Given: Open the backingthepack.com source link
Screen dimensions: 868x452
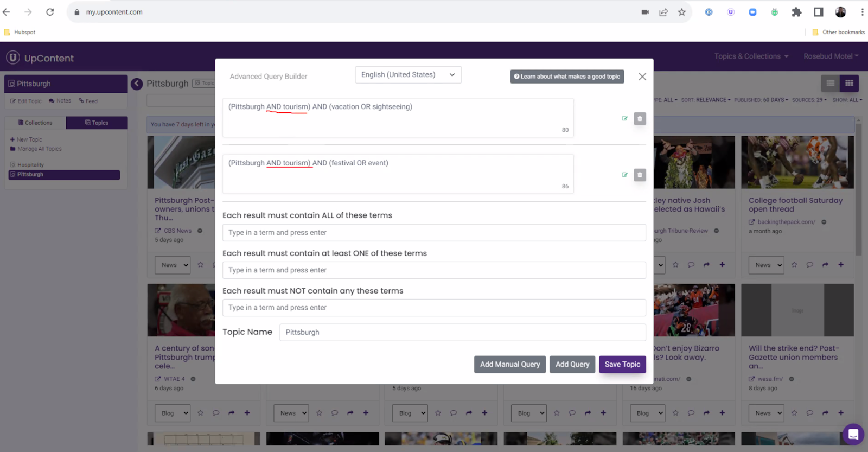Looking at the screenshot, I should pyautogui.click(x=786, y=222).
